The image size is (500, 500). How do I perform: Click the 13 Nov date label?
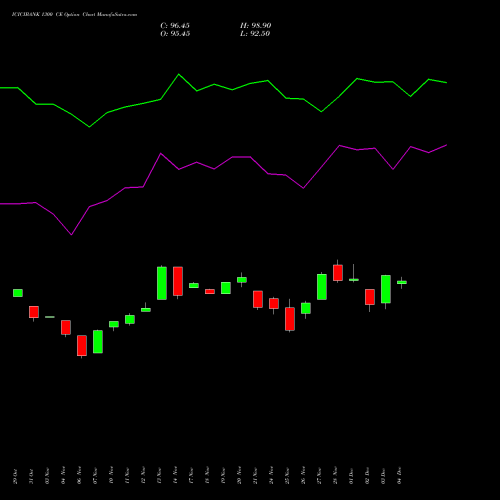coord(159,475)
